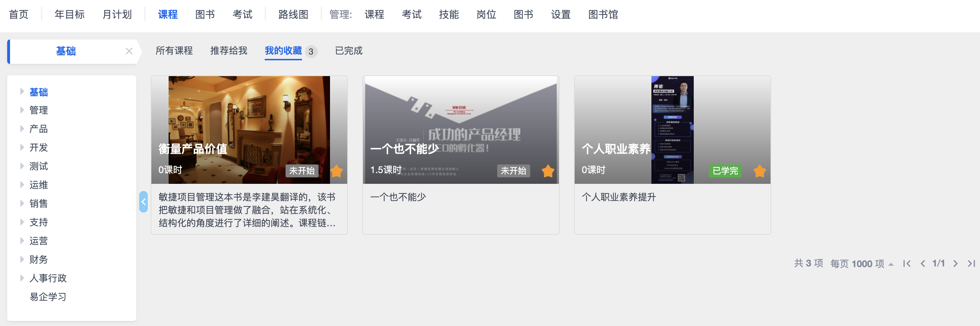Screen dimensions: 980x326
Task: Expand the 财务 tree node arrow
Action: (x=22, y=259)
